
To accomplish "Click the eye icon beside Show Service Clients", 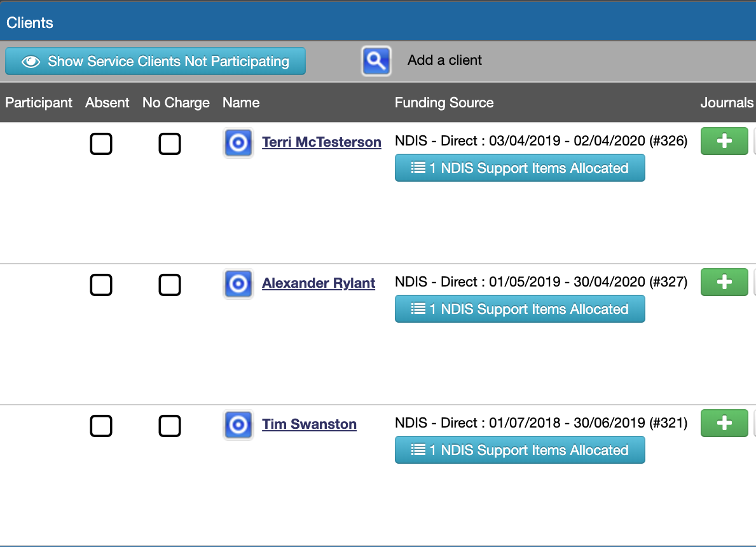I will pos(31,61).
